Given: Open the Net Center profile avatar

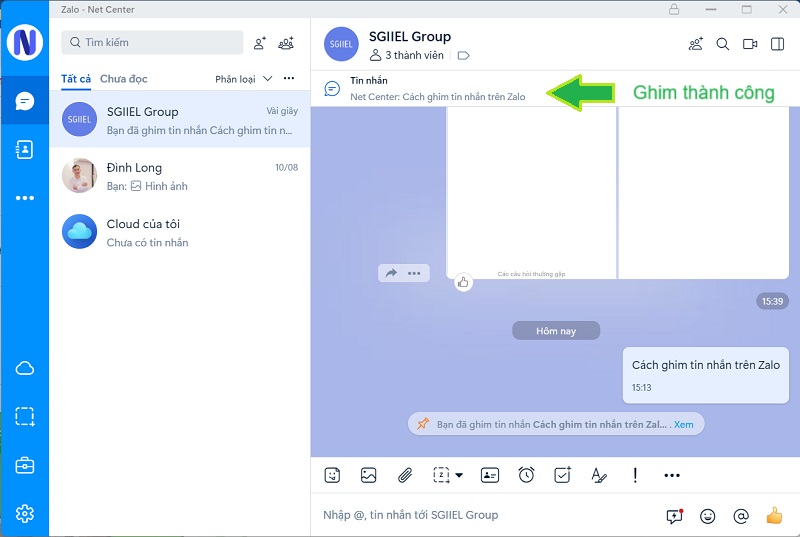Looking at the screenshot, I should (24, 42).
